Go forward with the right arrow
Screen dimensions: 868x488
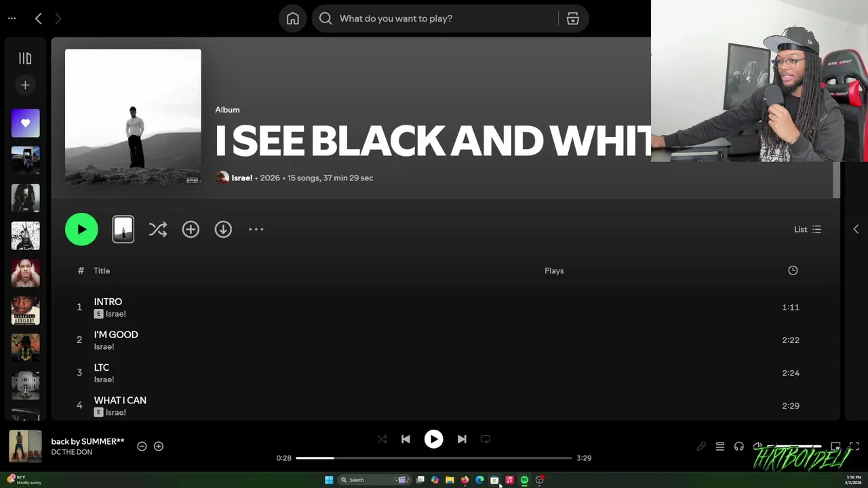(58, 18)
